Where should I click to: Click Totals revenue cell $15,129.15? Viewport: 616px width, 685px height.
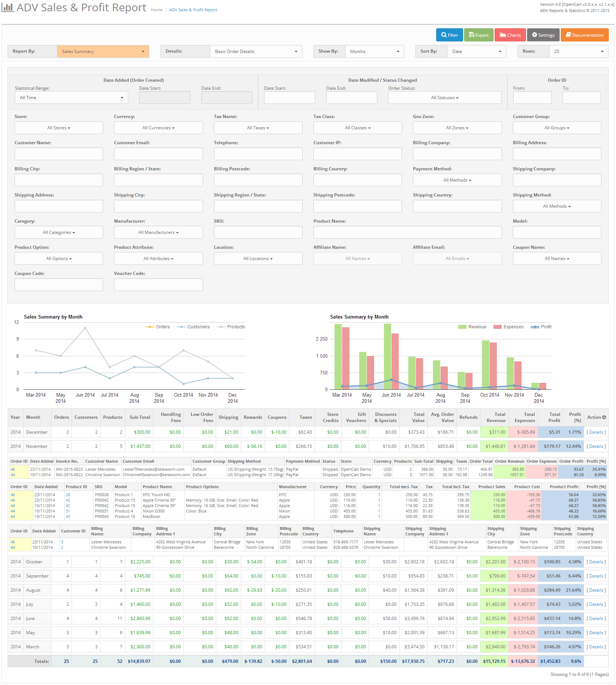pos(494,661)
